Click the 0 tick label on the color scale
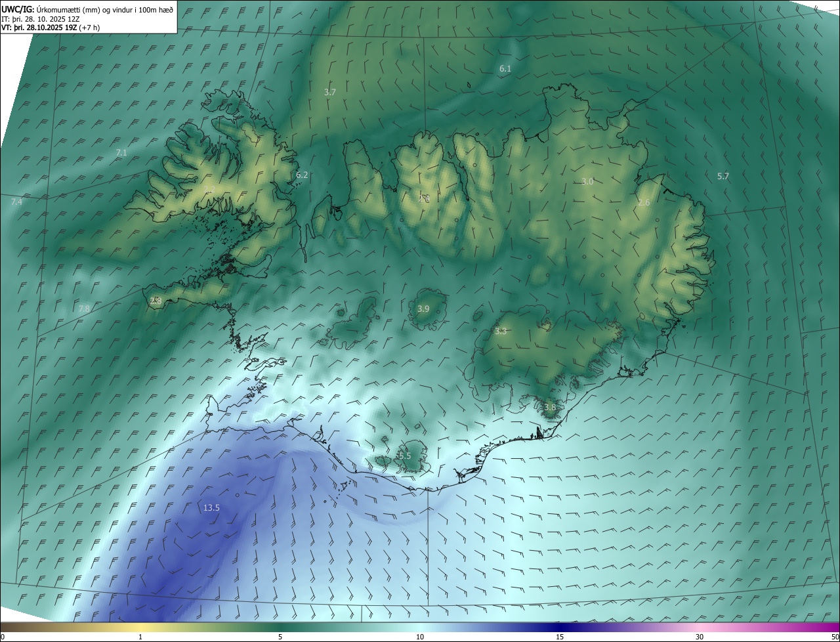 click(3, 637)
